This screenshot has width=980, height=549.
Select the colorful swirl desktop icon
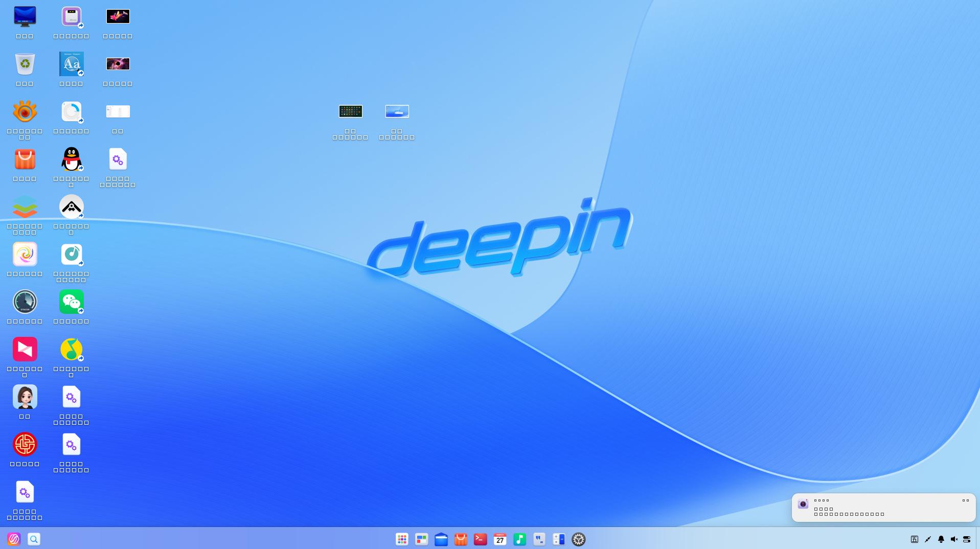coord(25,254)
